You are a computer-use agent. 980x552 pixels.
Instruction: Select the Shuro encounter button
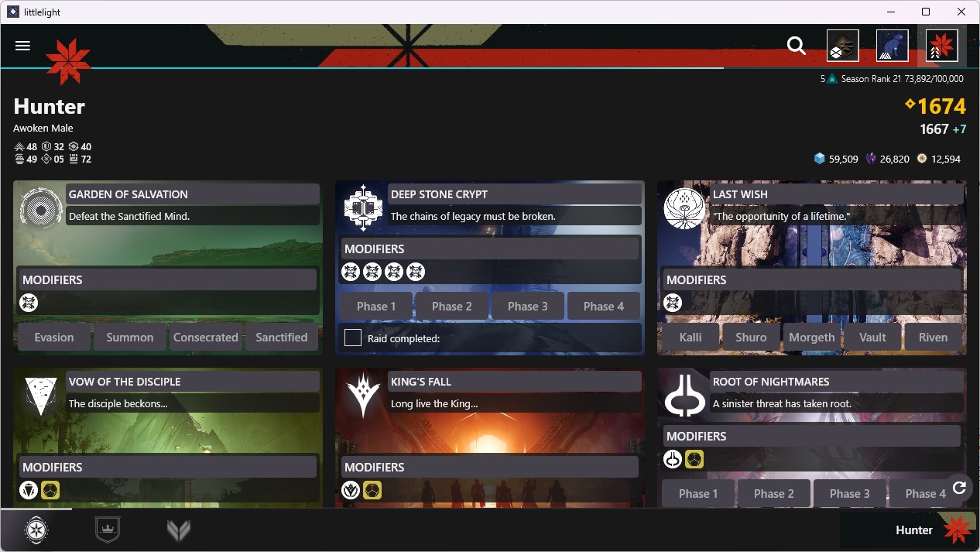click(751, 338)
